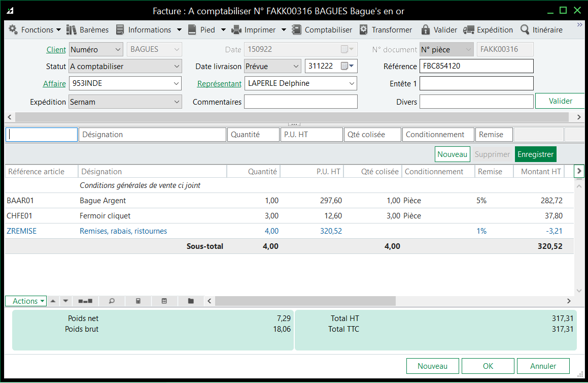The image size is (588, 383).
Task: Click the header area horizontal scrollbar
Action: [x=292, y=117]
